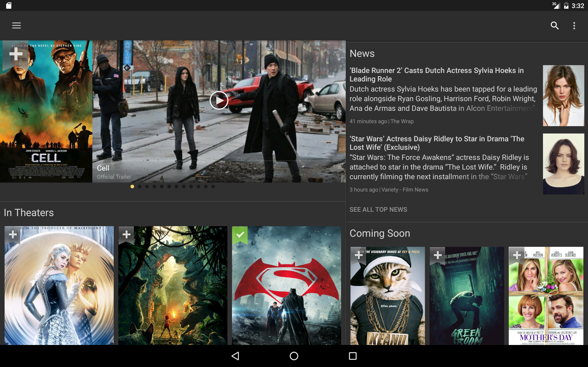Add Mother's Day to watchlist
Image resolution: width=588 pixels, height=367 pixels.
click(517, 255)
